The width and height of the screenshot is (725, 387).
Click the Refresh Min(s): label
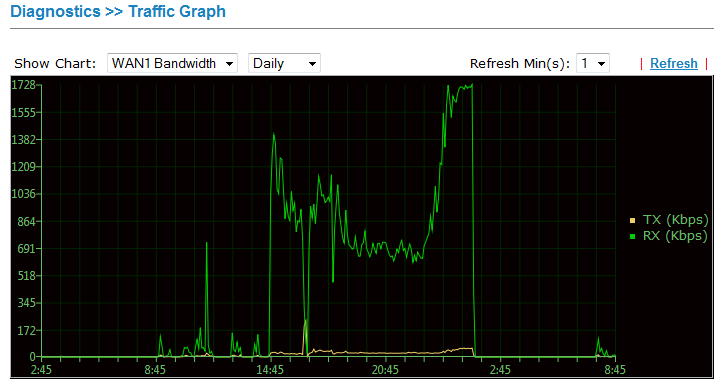pos(520,63)
